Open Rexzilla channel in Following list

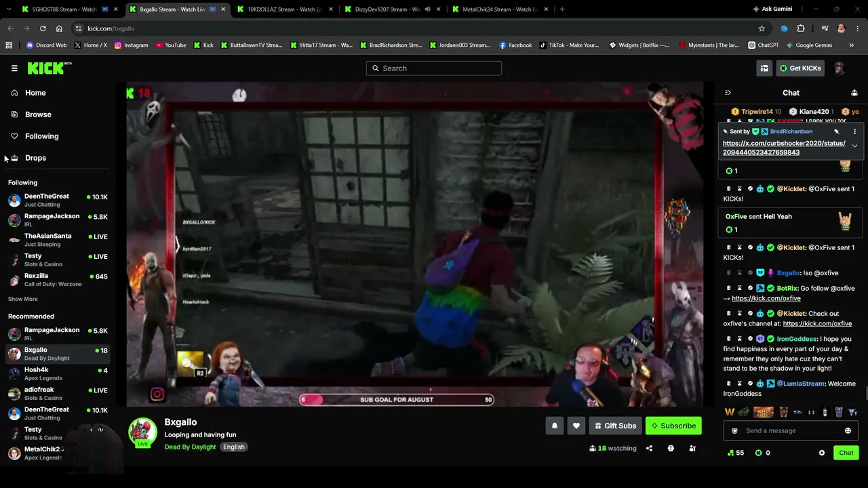[58, 280]
